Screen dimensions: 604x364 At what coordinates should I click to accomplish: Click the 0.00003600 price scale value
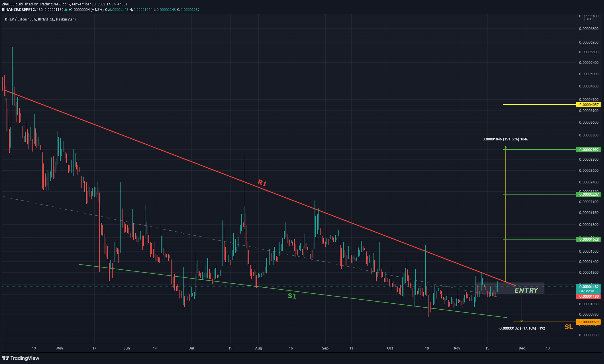coord(589,122)
